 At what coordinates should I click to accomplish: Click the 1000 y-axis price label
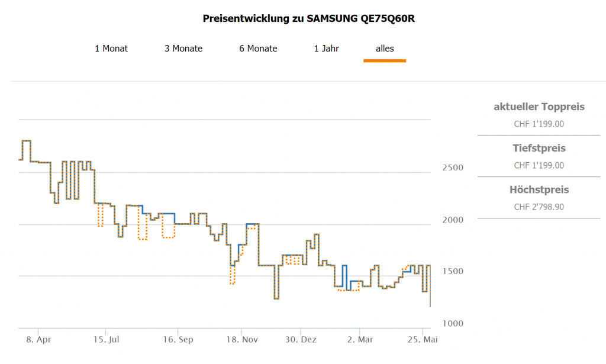point(453,324)
